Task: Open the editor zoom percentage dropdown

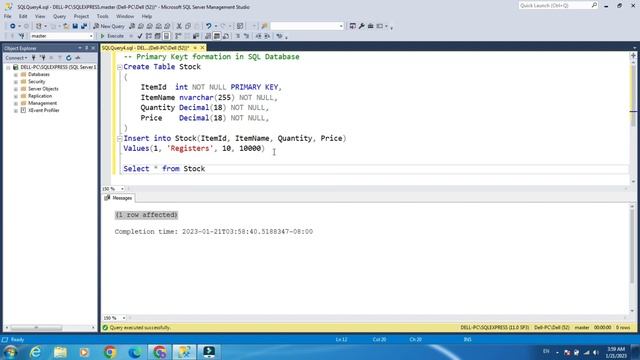Action: coord(122,189)
